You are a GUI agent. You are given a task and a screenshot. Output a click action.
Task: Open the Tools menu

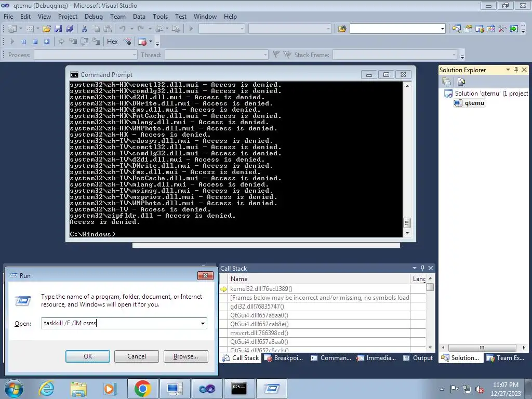160,17
